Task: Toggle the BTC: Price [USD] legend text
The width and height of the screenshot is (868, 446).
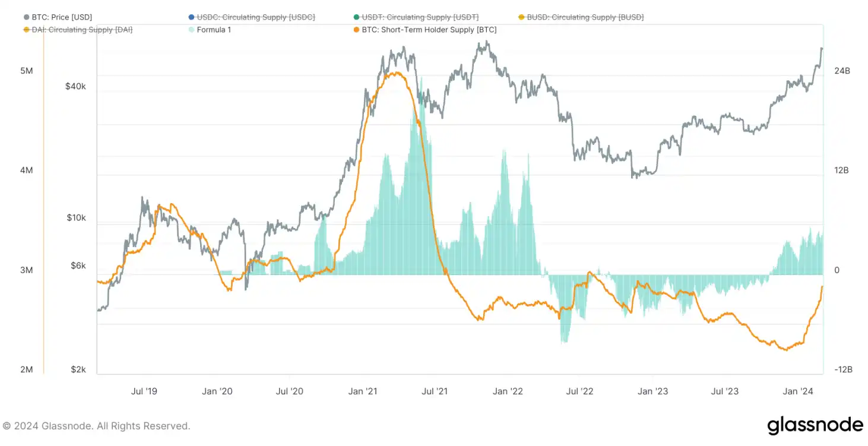Action: point(62,17)
